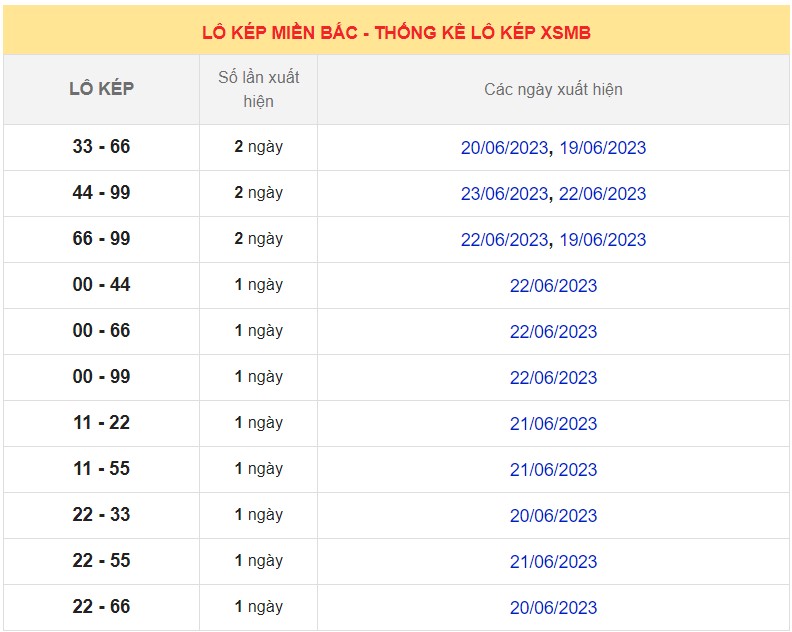The width and height of the screenshot is (792, 632).
Task: Select the '66 - 99' pair cell
Action: pos(102,238)
